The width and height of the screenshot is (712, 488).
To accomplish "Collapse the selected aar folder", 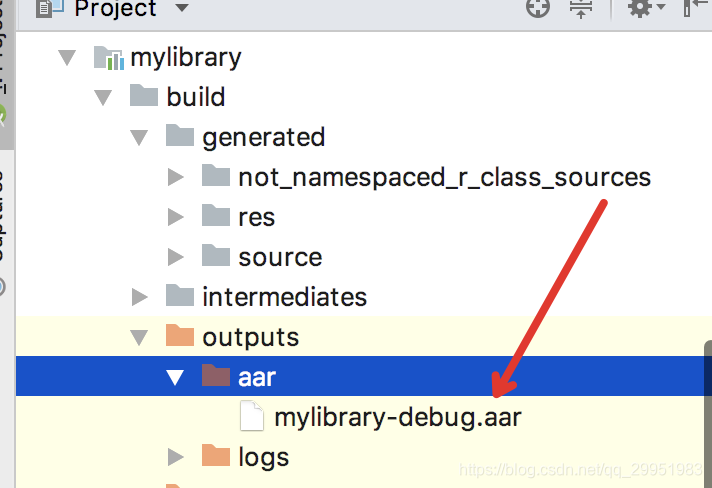I will click(x=175, y=378).
